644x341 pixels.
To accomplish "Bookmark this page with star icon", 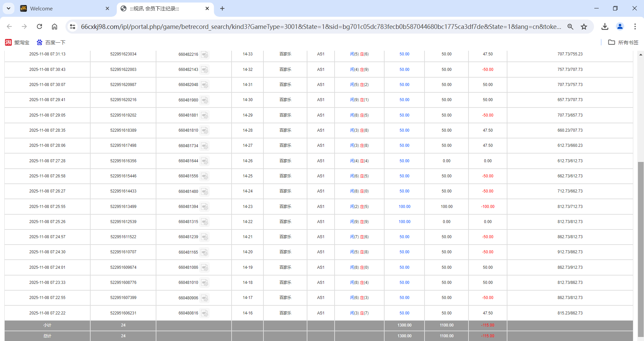I will pos(584,27).
